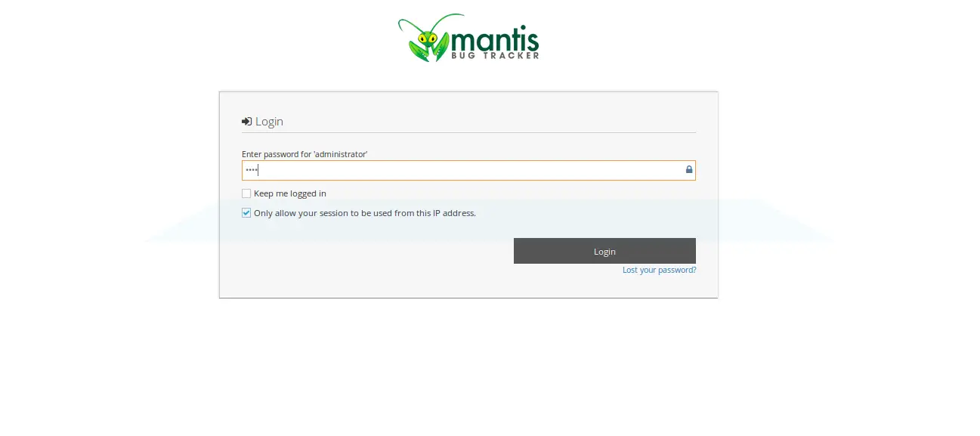Click the 'Keep me logged in' label text

[290, 193]
